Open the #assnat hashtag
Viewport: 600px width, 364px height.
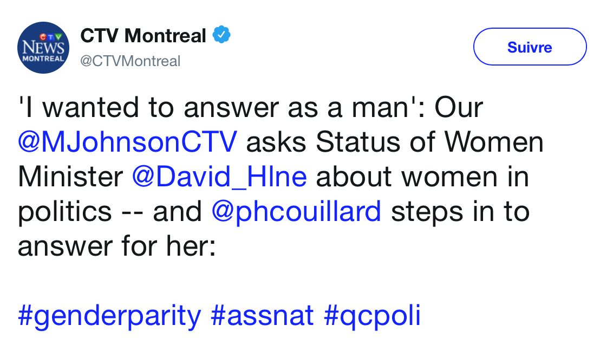(262, 315)
